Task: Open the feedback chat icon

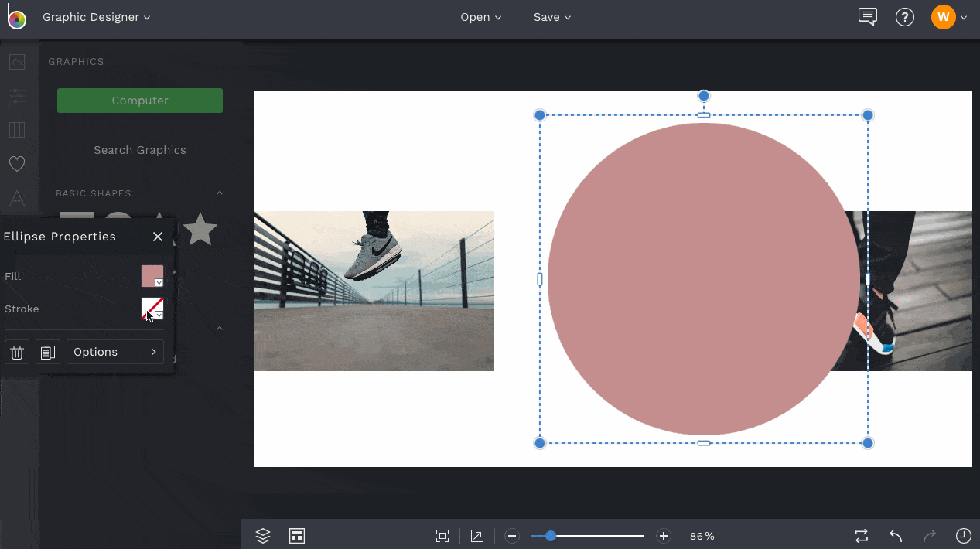Action: [x=867, y=17]
